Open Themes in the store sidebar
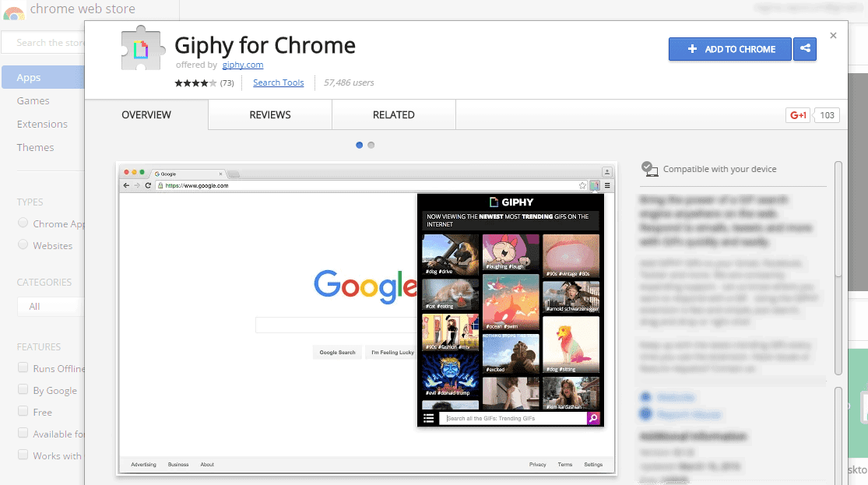Screen dimensions: 868x485 [36, 147]
